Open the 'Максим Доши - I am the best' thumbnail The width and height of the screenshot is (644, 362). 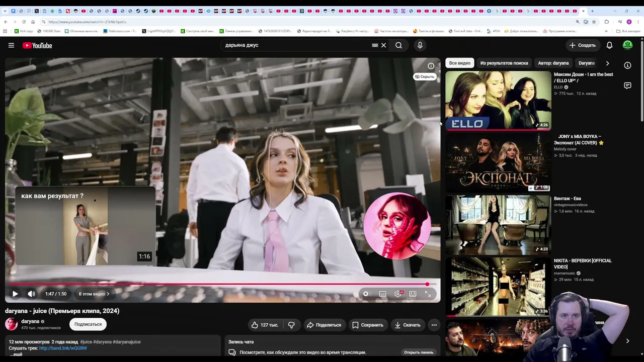(498, 101)
